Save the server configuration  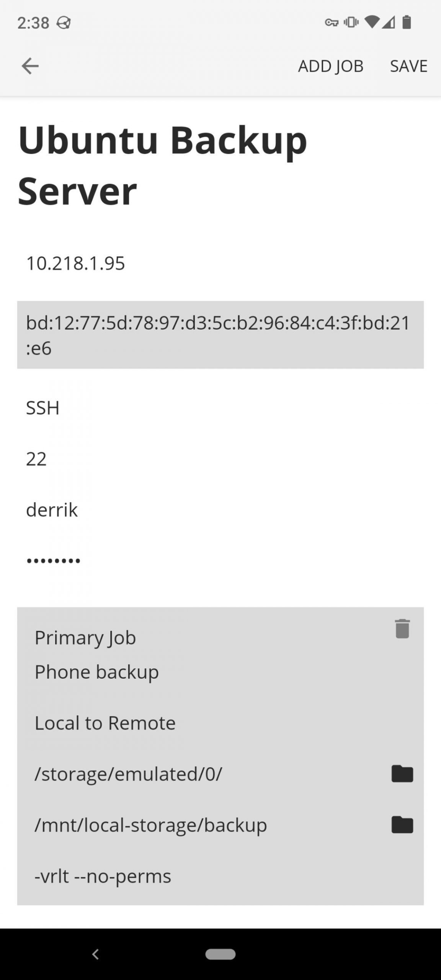tap(408, 66)
